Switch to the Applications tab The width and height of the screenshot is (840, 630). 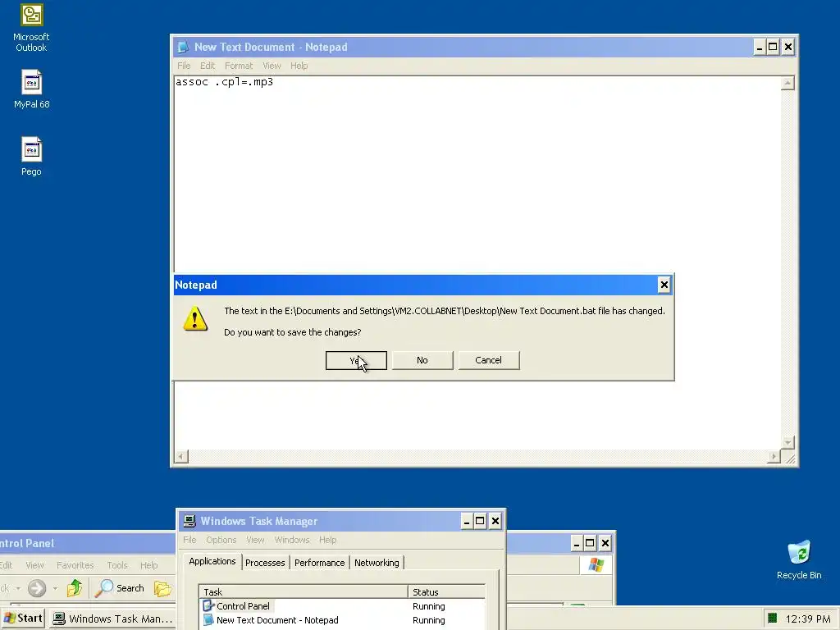[212, 561]
